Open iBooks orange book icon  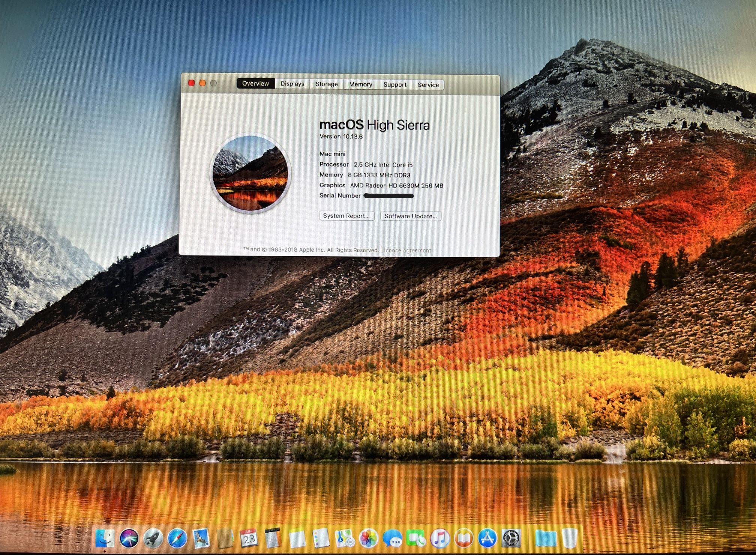(x=464, y=538)
